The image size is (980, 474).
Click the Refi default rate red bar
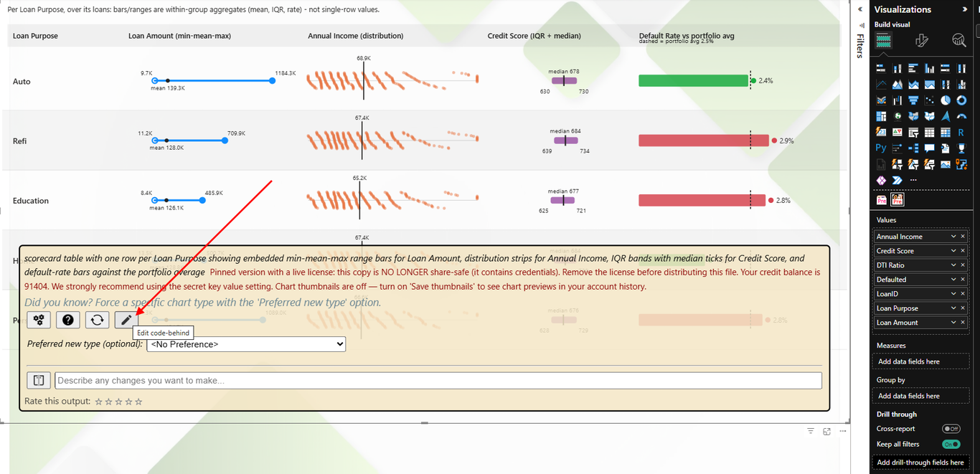[703, 141]
